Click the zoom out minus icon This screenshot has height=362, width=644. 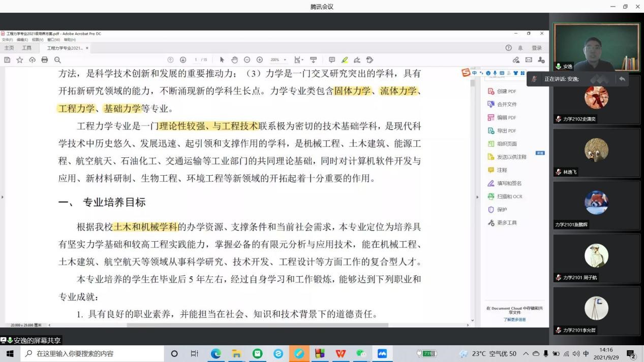(247, 60)
